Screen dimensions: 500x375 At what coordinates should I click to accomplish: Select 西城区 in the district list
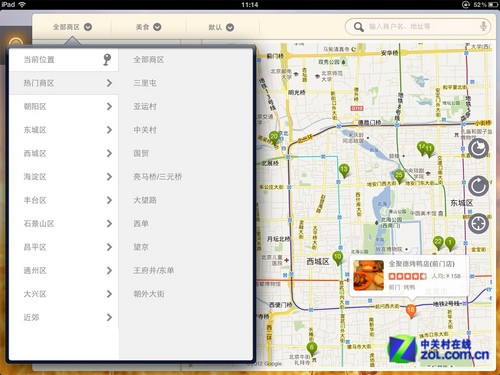[x=64, y=153]
